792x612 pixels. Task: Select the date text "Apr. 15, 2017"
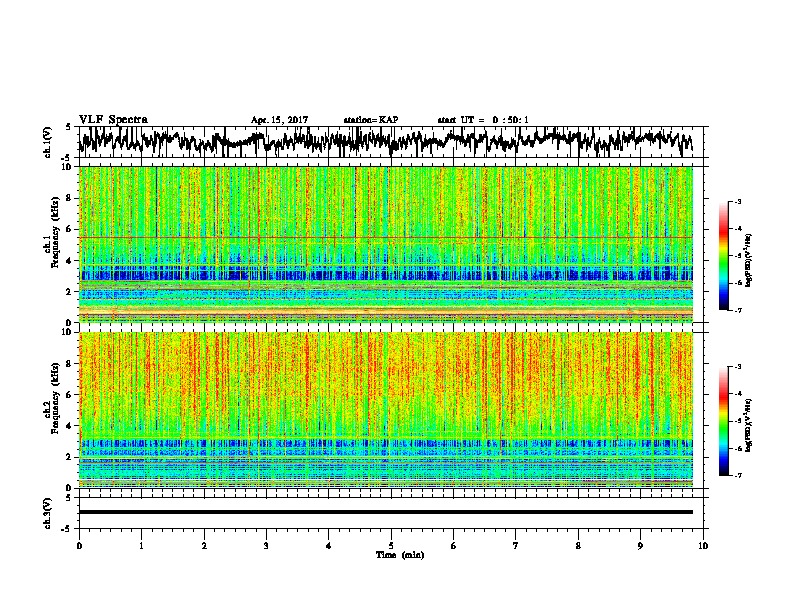[279, 120]
